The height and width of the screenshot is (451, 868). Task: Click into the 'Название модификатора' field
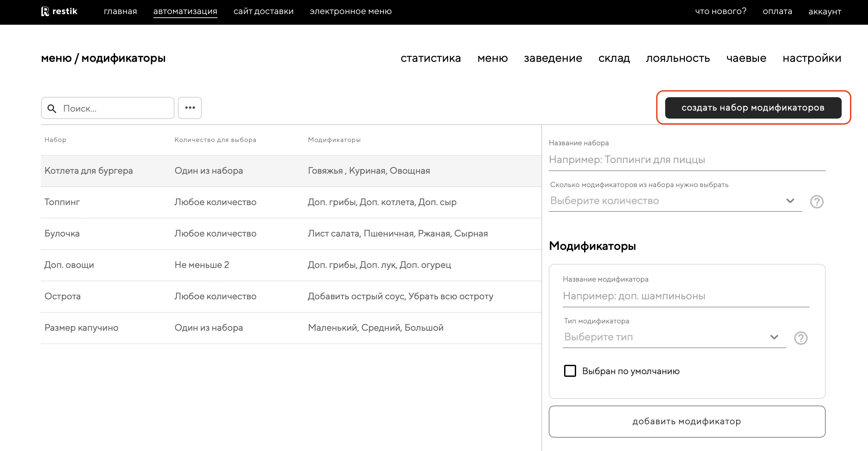coord(686,296)
